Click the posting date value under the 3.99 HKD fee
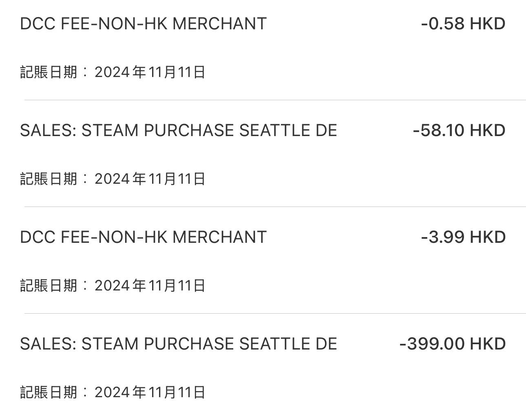 [150, 286]
